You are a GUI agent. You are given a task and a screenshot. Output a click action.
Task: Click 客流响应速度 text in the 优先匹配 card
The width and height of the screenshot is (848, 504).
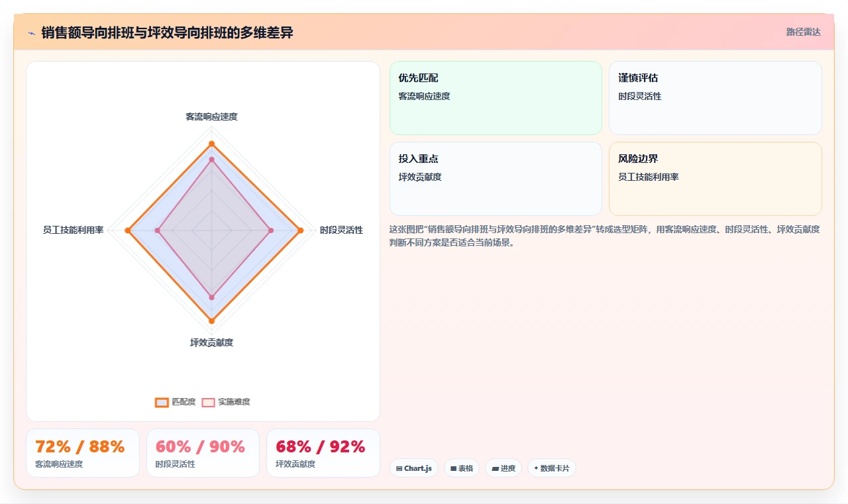pyautogui.click(x=424, y=96)
